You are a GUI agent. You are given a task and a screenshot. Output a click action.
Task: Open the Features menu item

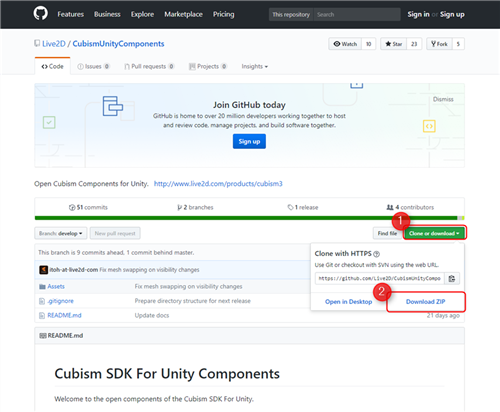pyautogui.click(x=70, y=14)
